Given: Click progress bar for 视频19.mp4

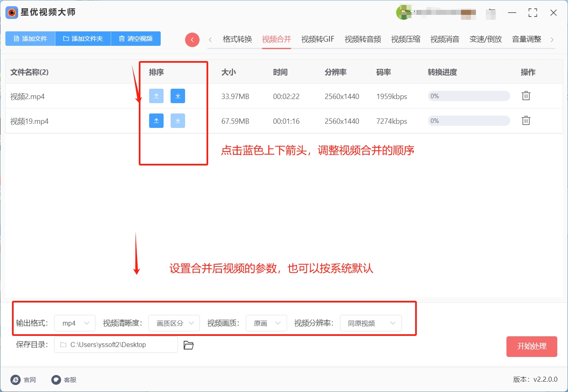Looking at the screenshot, I should tap(469, 120).
